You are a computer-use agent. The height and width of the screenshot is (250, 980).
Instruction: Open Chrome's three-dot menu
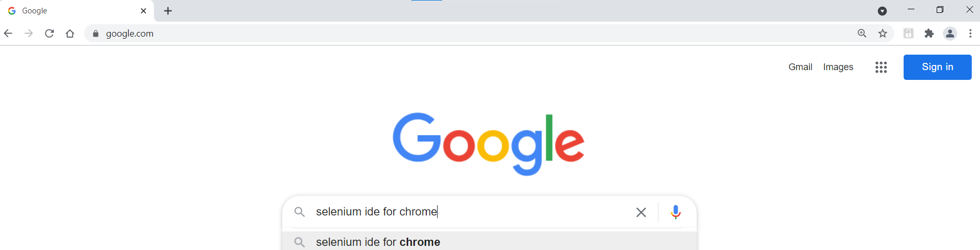point(971,34)
